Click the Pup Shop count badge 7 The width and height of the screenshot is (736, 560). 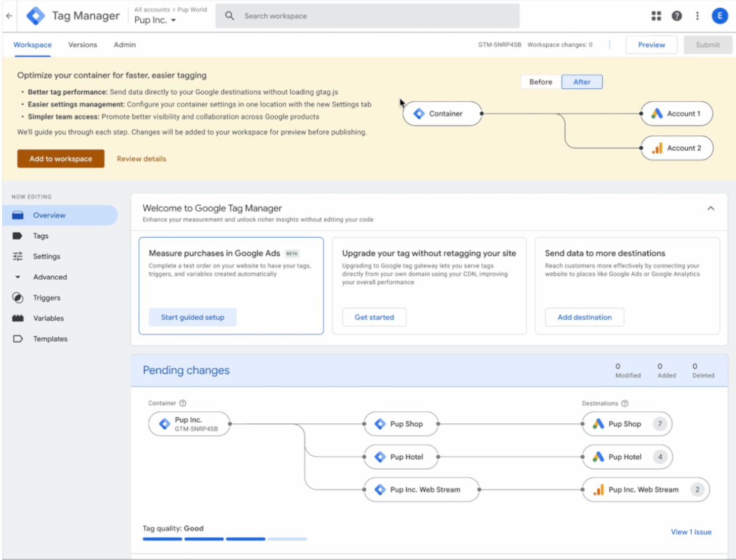coord(659,424)
